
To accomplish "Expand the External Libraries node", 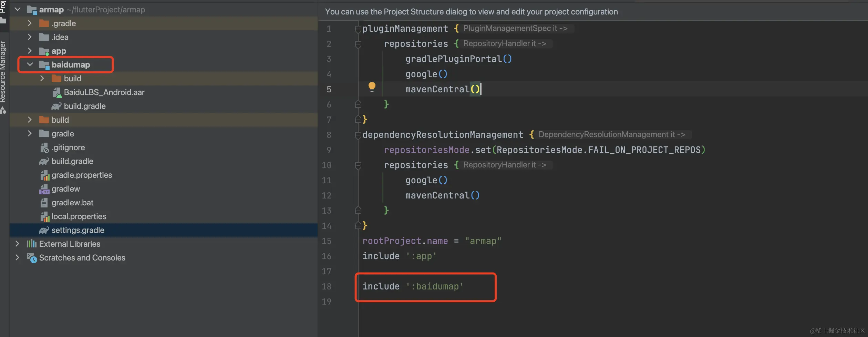I will pos(17,244).
